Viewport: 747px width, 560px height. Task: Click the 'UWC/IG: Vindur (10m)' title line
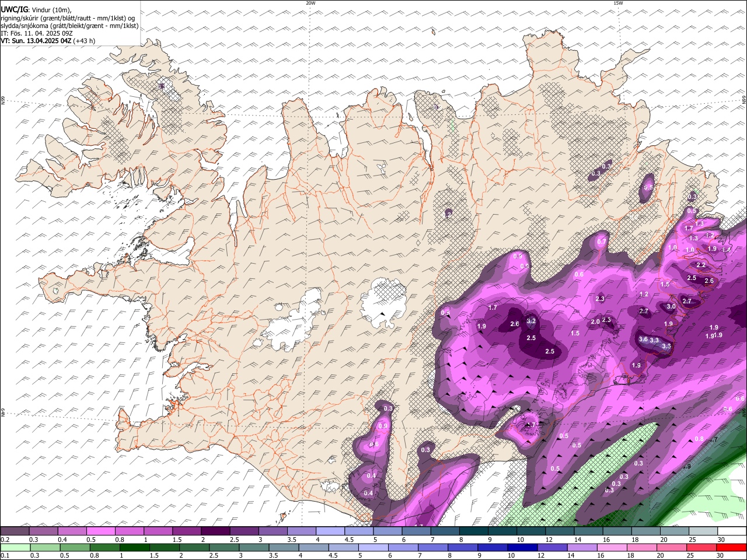coord(36,10)
